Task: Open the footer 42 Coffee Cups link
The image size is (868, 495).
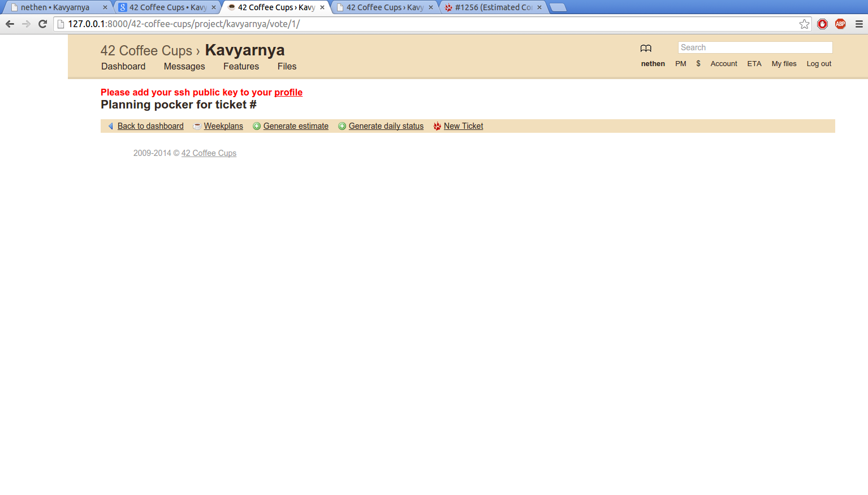Action: 209,153
